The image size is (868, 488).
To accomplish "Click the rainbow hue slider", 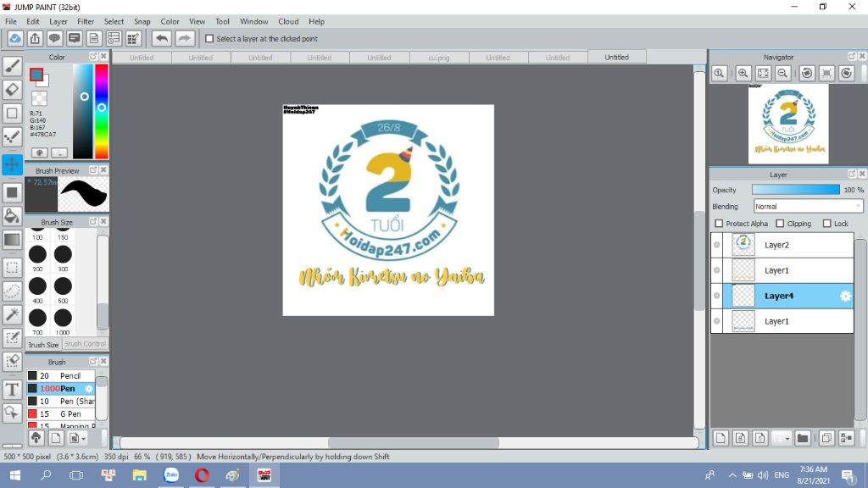I will click(102, 111).
